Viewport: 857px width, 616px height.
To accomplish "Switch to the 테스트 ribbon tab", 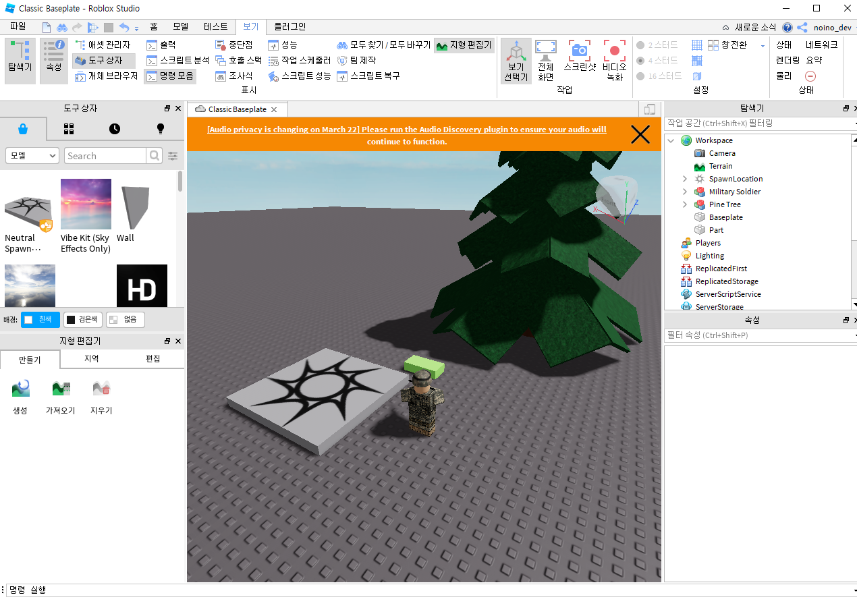I will tap(215, 26).
